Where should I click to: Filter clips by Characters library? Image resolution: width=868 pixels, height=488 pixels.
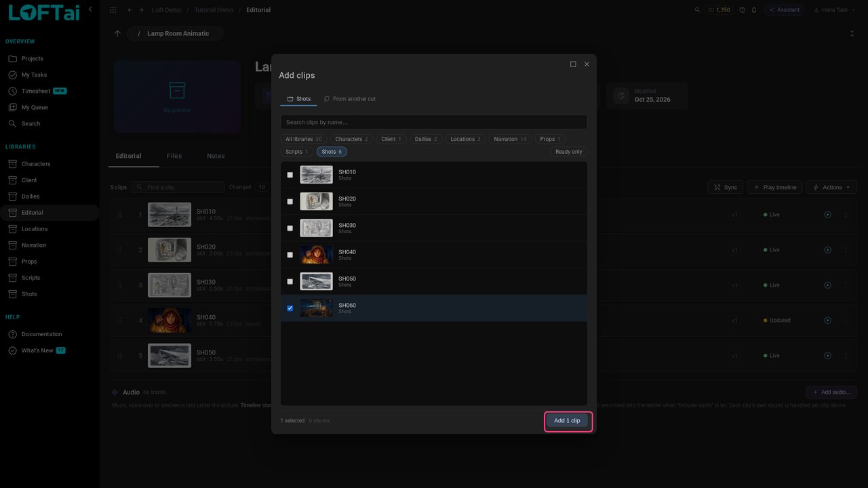point(351,139)
